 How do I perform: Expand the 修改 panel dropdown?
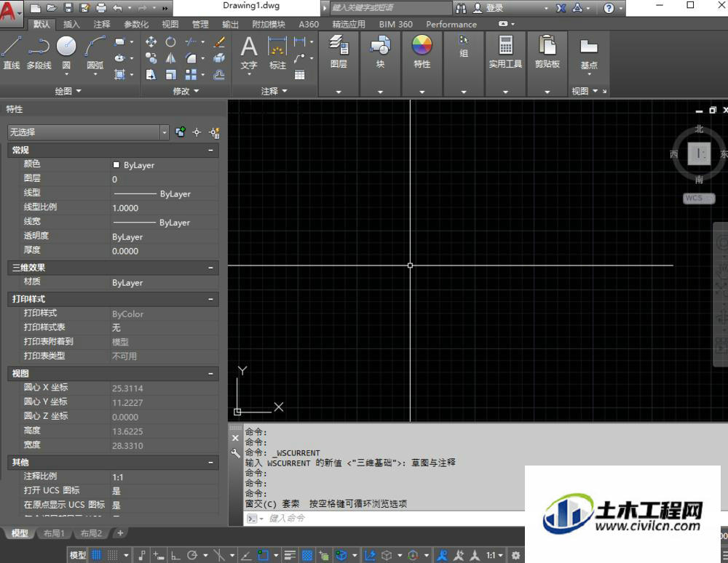186,91
